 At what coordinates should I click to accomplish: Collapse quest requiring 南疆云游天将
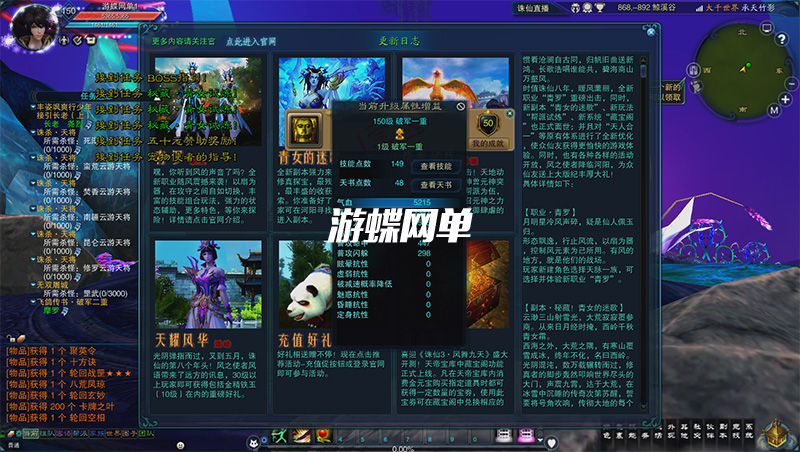click(x=33, y=209)
